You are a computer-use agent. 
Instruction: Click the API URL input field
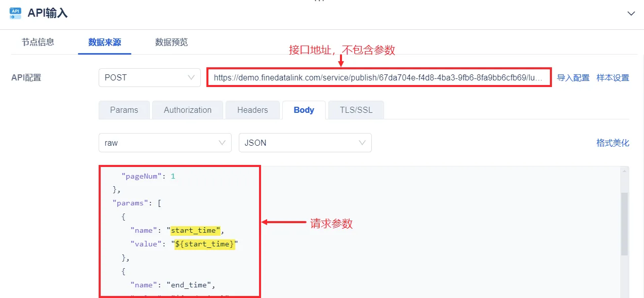(x=379, y=77)
